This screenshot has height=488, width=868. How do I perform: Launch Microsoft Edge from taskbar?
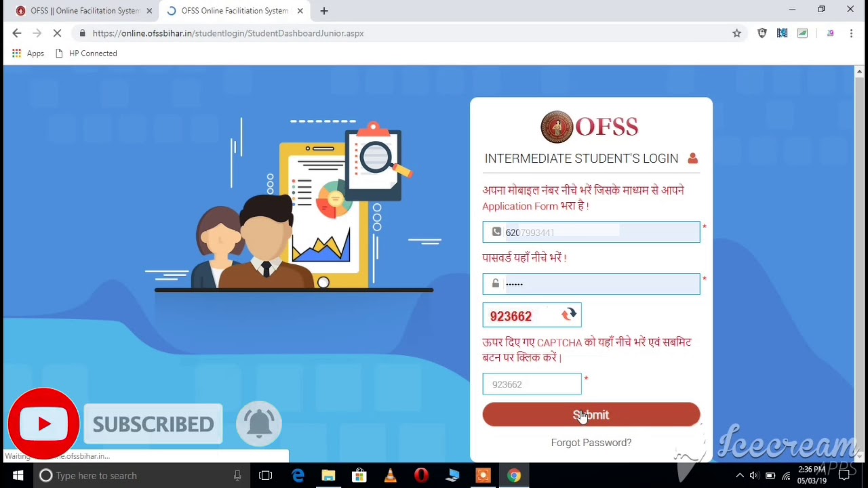pyautogui.click(x=298, y=476)
